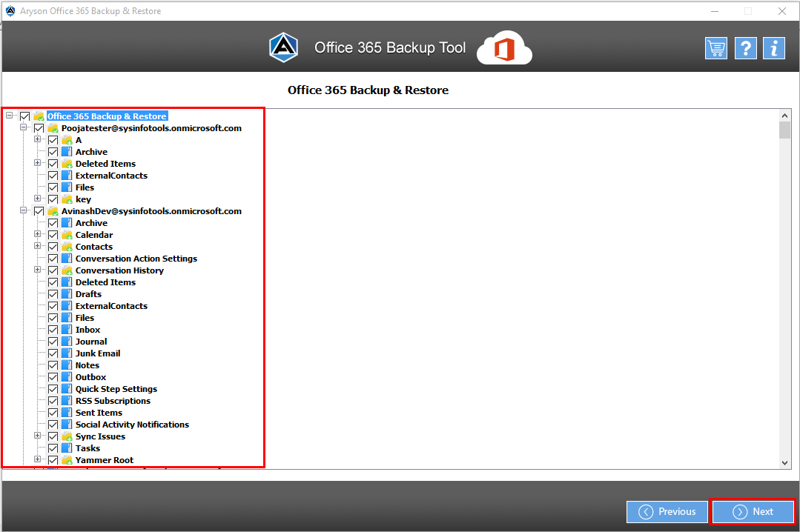Uncheck the AvinashDev account checkbox
Screen dimensions: 800x532
[39, 211]
